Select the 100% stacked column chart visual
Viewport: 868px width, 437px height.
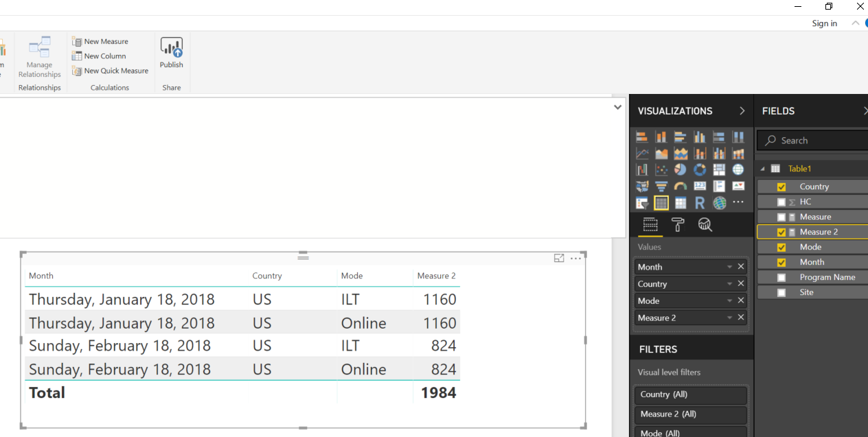738,137
